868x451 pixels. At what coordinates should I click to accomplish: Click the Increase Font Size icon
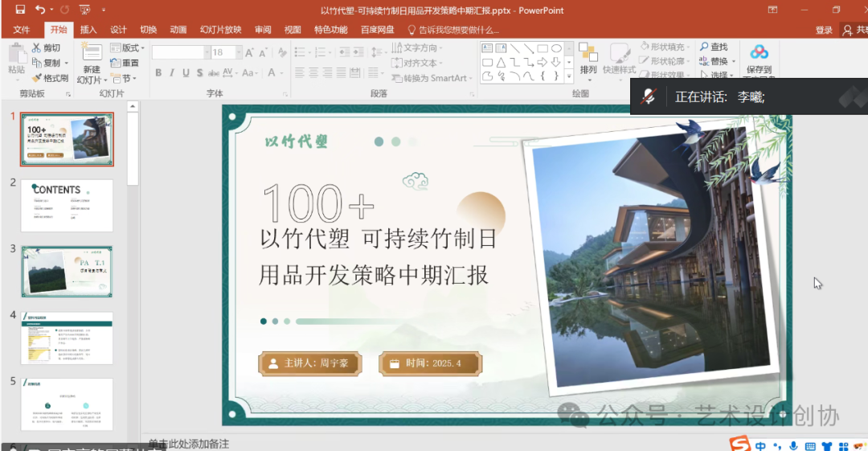click(x=249, y=52)
